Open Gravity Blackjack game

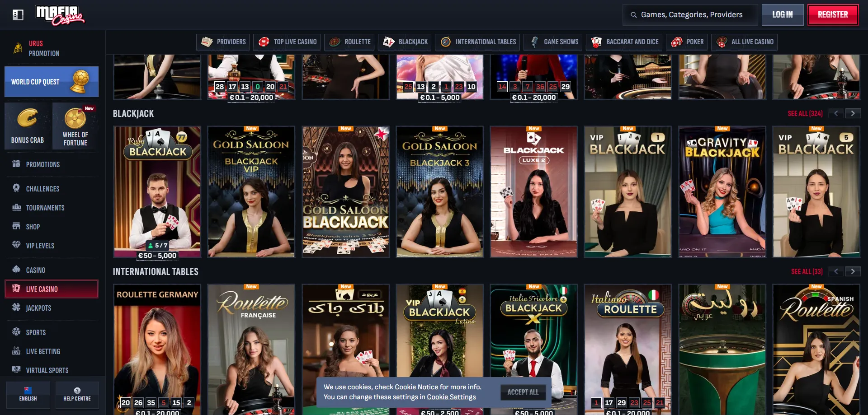tap(722, 192)
